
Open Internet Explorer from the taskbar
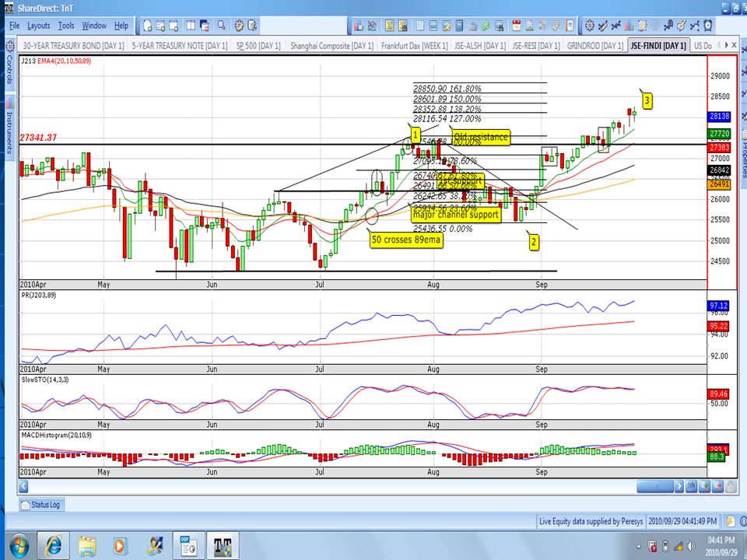pyautogui.click(x=52, y=545)
